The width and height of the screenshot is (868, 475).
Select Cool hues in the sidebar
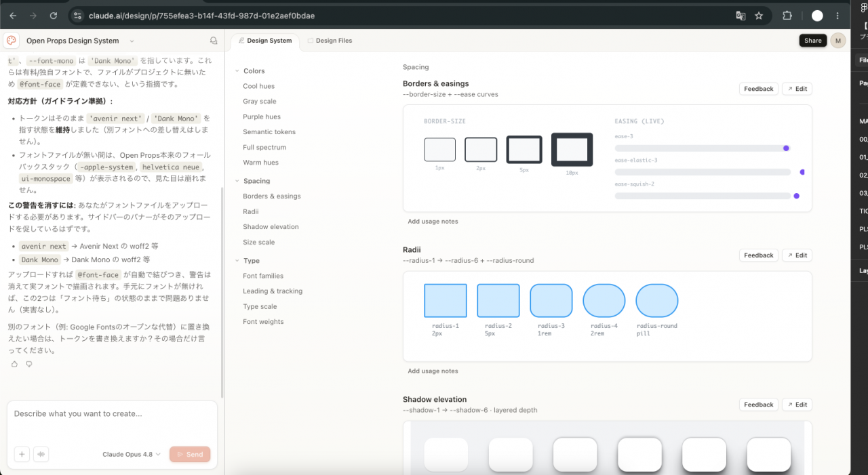click(x=258, y=86)
